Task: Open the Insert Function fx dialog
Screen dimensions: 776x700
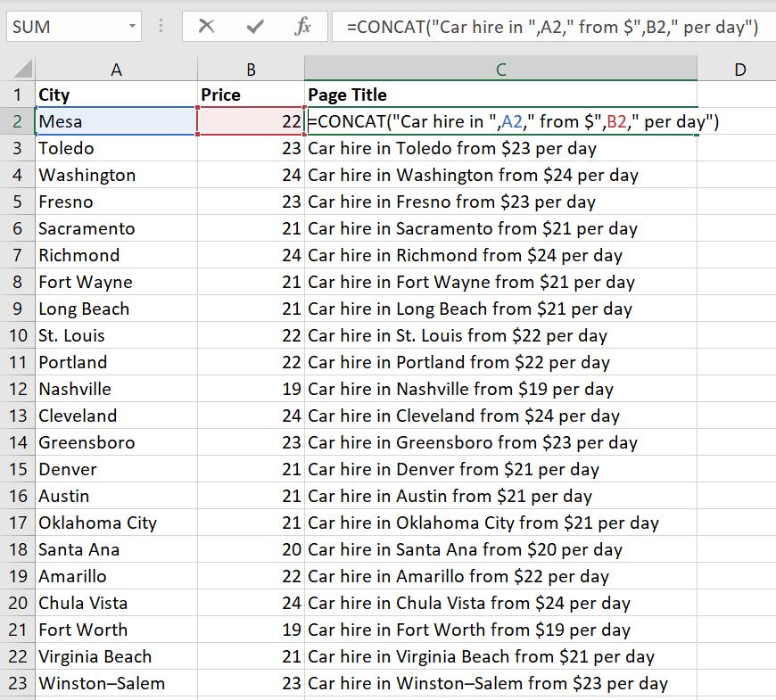Action: click(302, 27)
